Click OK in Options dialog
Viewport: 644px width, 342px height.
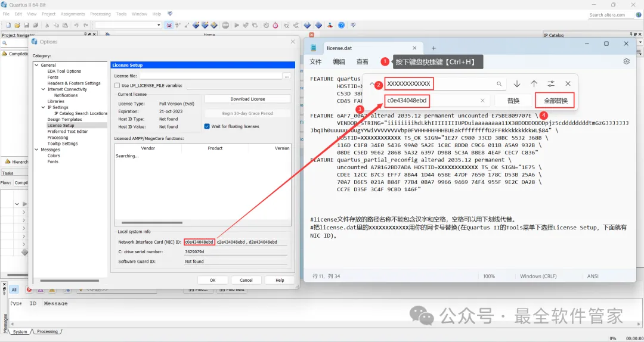click(212, 280)
